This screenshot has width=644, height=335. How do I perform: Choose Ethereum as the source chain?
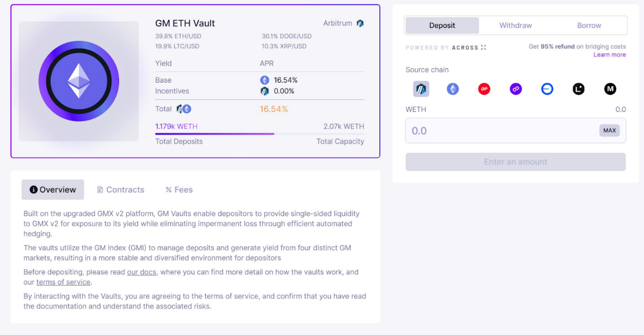(452, 89)
